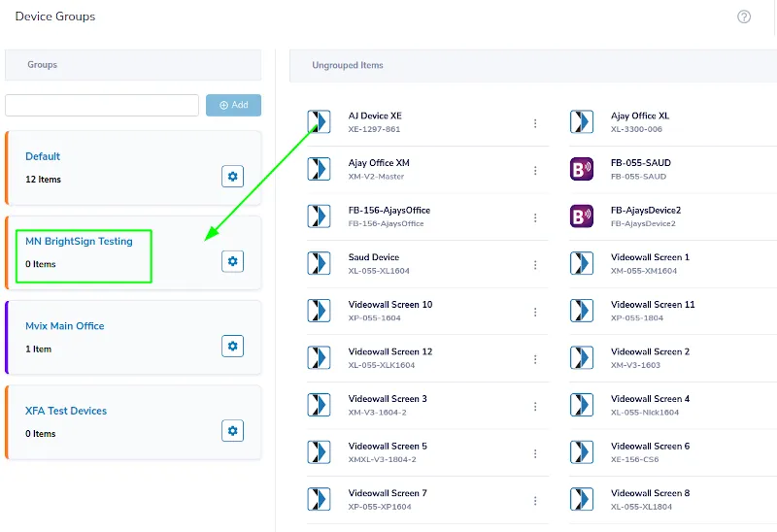Open settings gear for XFA Test Devices group
The height and width of the screenshot is (532, 777).
tap(232, 430)
